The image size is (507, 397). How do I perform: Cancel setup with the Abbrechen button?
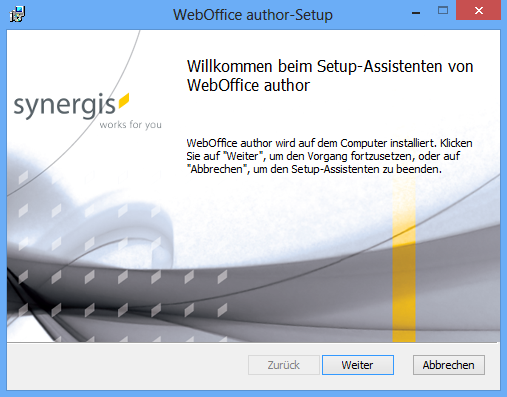tap(449, 365)
